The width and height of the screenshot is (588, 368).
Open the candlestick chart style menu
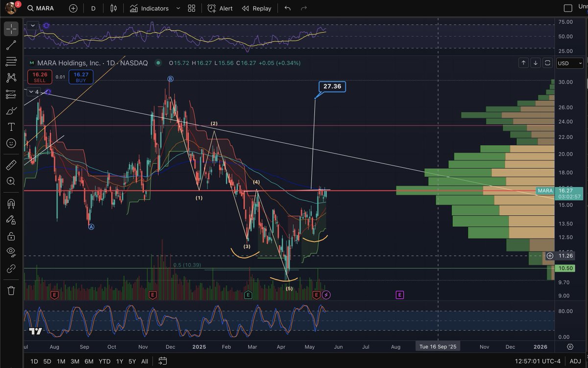114,8
